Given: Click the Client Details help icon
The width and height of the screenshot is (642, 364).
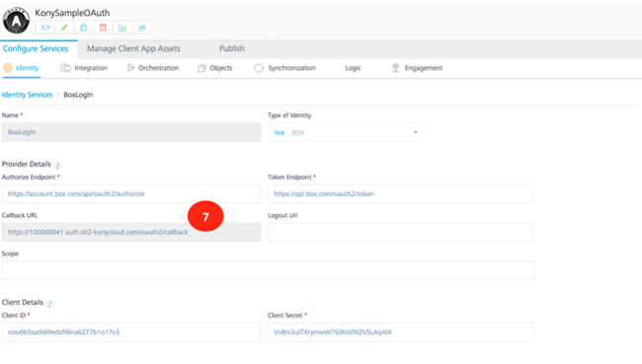Looking at the screenshot, I should pyautogui.click(x=49, y=304).
